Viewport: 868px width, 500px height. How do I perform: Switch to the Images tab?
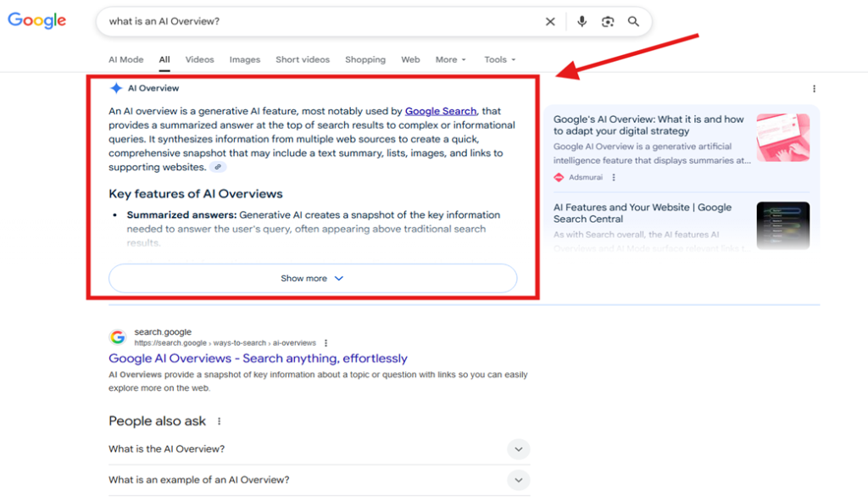(245, 59)
